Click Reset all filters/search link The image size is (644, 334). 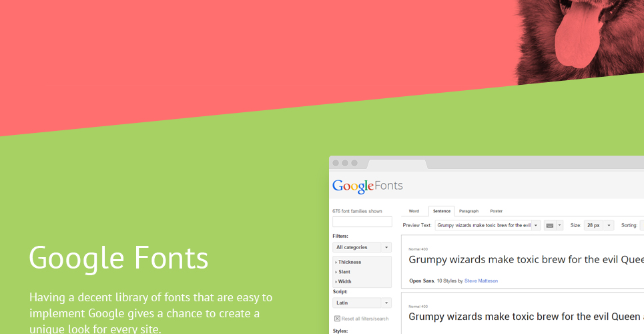pos(365,319)
